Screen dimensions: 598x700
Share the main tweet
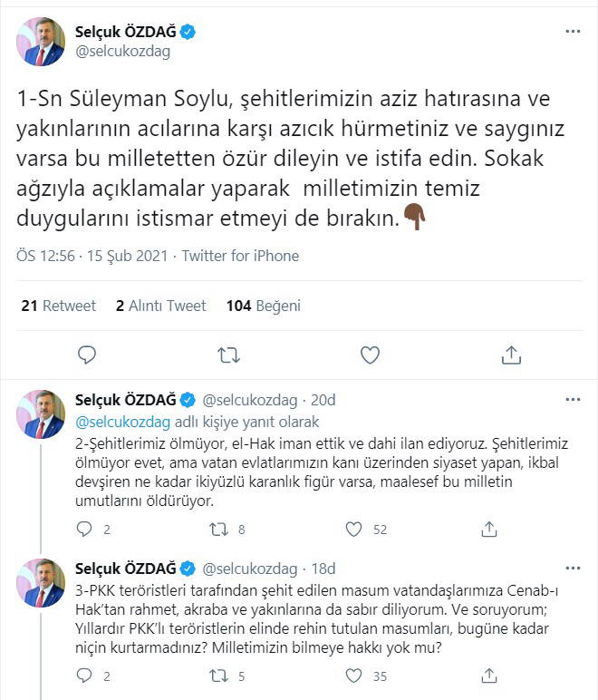(x=510, y=354)
